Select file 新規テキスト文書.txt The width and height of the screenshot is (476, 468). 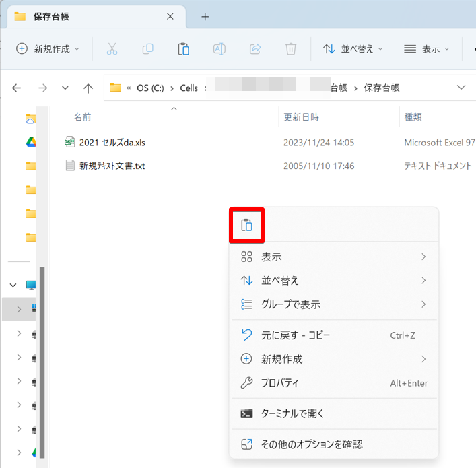(x=112, y=166)
